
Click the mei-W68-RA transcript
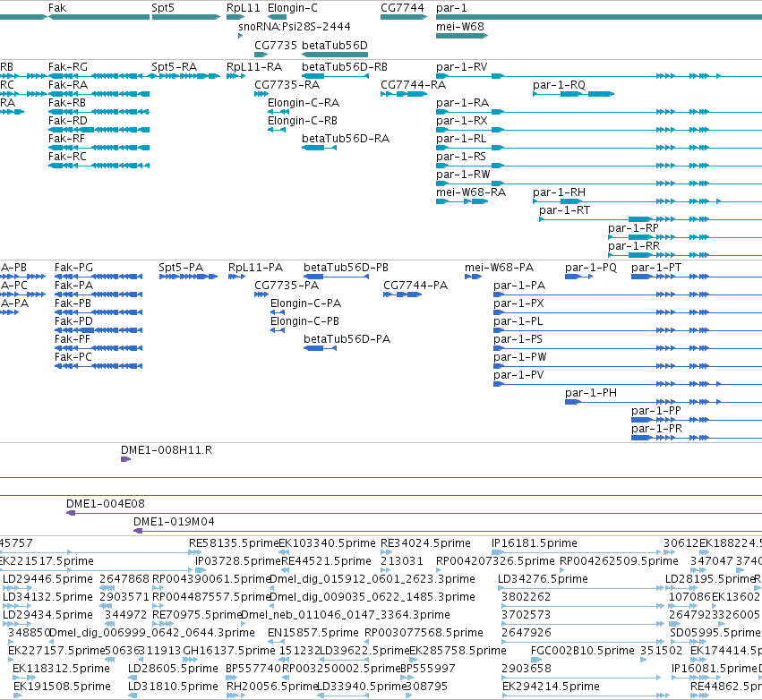(x=462, y=201)
